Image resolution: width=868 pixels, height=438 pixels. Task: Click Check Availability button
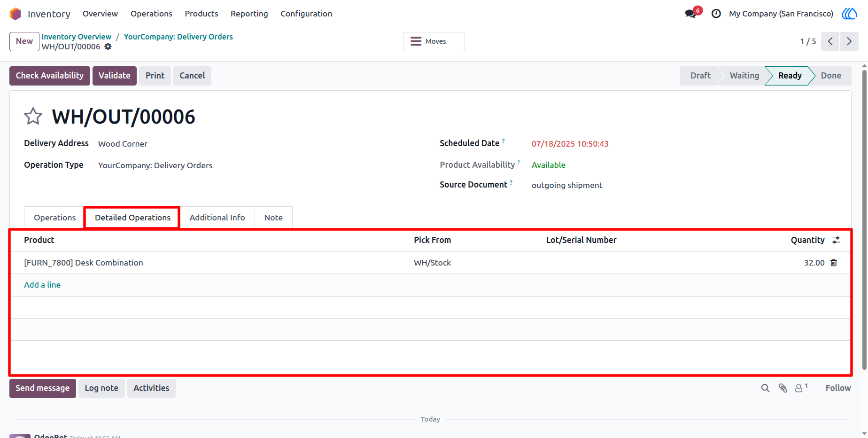pos(50,76)
